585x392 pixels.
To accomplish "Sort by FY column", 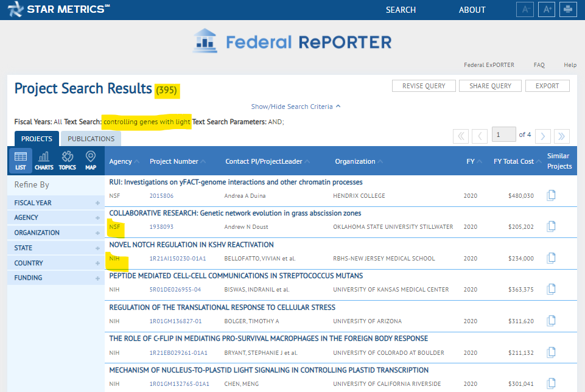I will pyautogui.click(x=474, y=161).
